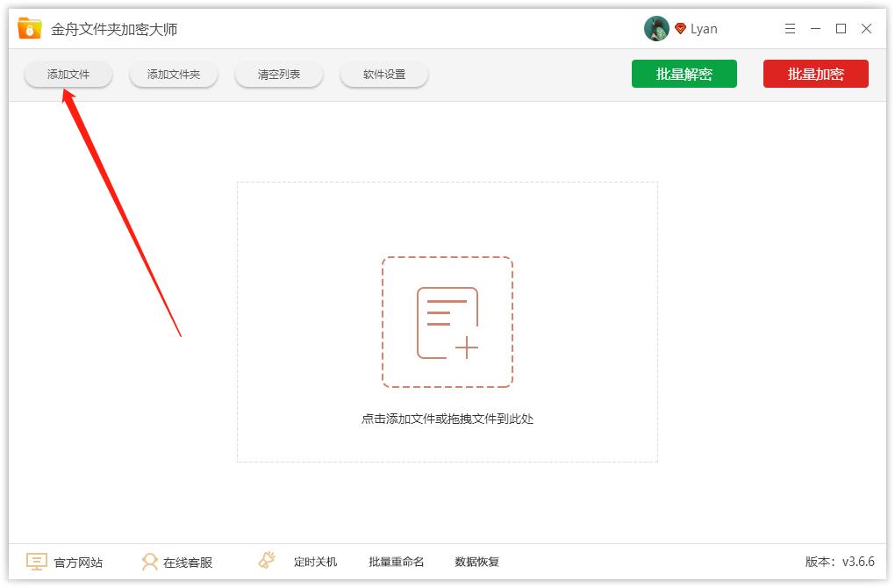Click the 添加文件夹 button
This screenshot has height=588, width=895.
coord(173,74)
